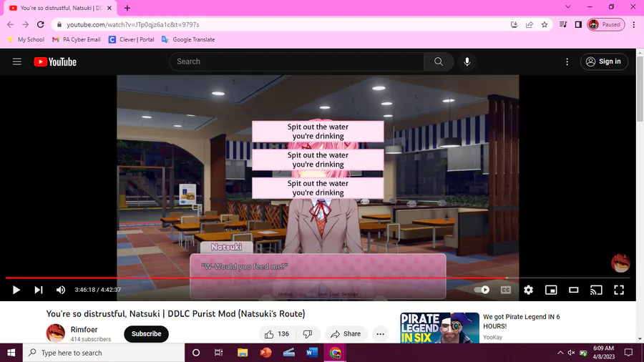Dislike the video with thumbs down
The height and width of the screenshot is (362, 644).
[x=308, y=334]
